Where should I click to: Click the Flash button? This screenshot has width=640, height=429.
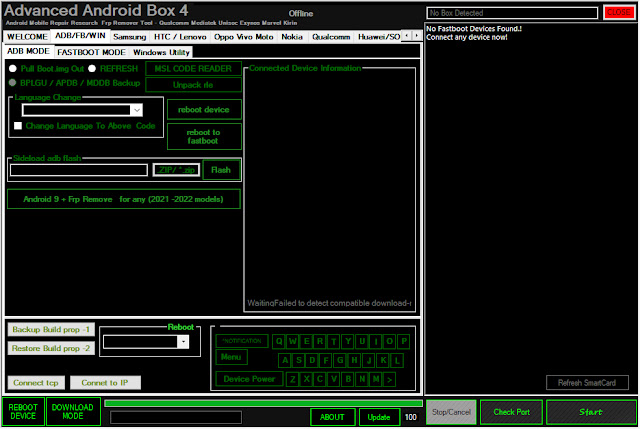coord(221,170)
